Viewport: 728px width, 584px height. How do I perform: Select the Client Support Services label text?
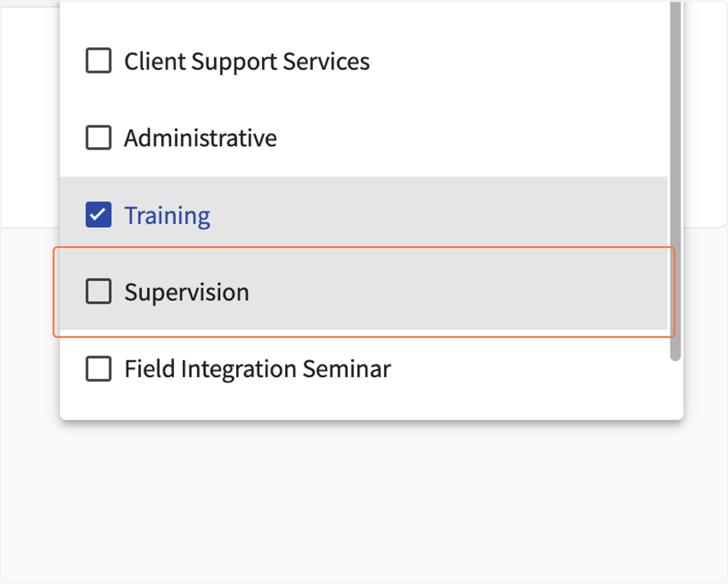(x=247, y=61)
